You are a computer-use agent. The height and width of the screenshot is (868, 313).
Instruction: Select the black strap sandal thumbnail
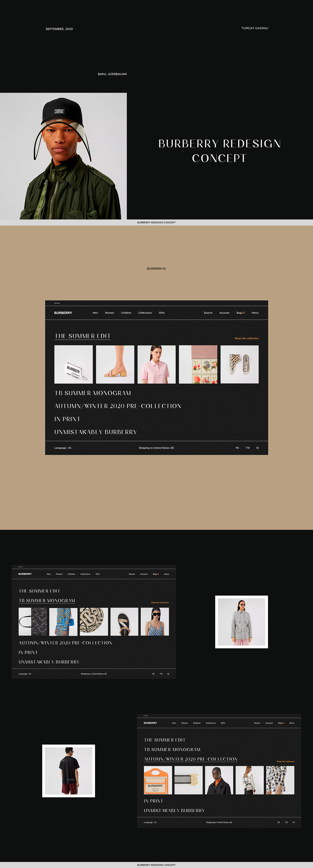click(x=125, y=622)
